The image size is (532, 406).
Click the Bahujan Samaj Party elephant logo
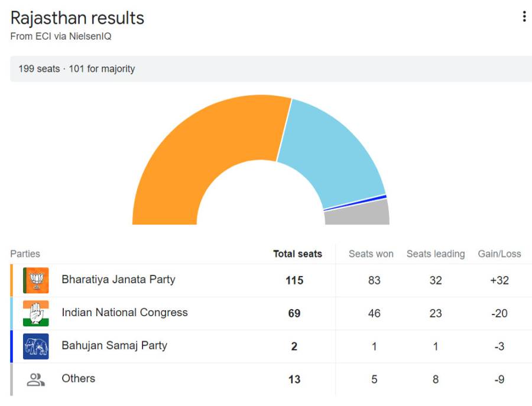point(36,346)
